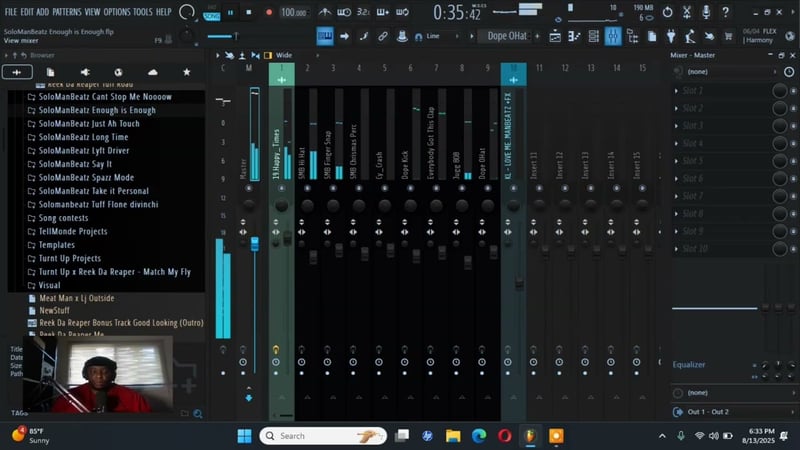Select the browser files tab icon
This screenshot has height=450, width=800.
51,72
